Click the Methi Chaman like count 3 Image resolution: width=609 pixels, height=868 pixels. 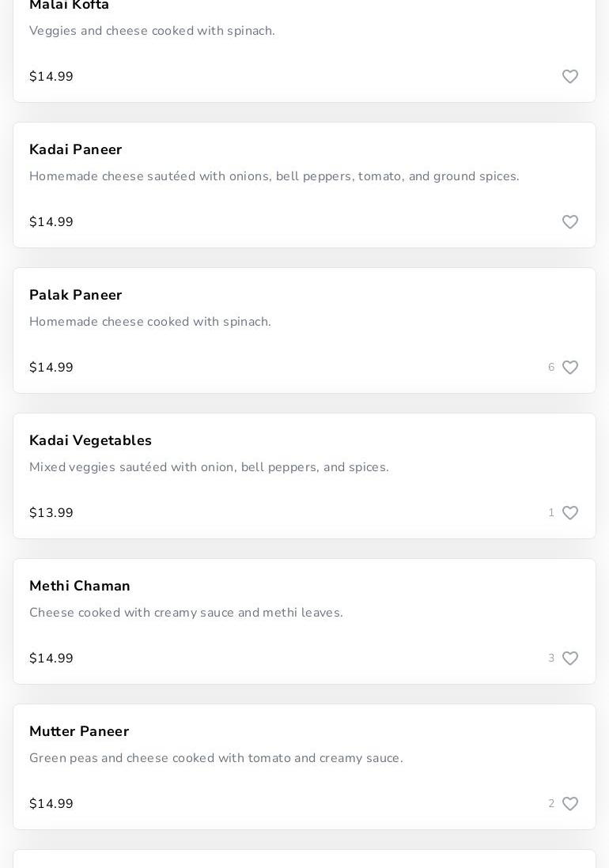click(x=551, y=659)
